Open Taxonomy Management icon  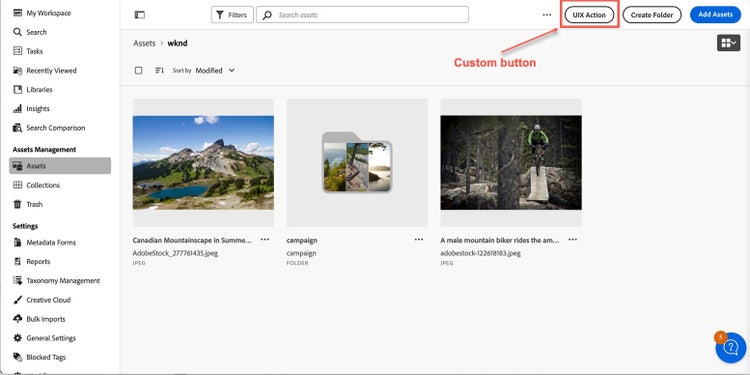18,281
